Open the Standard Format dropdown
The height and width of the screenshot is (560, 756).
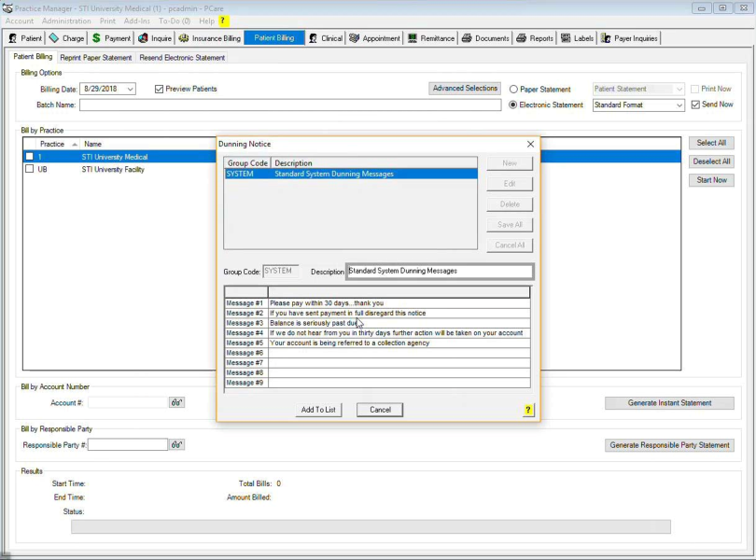[679, 105]
